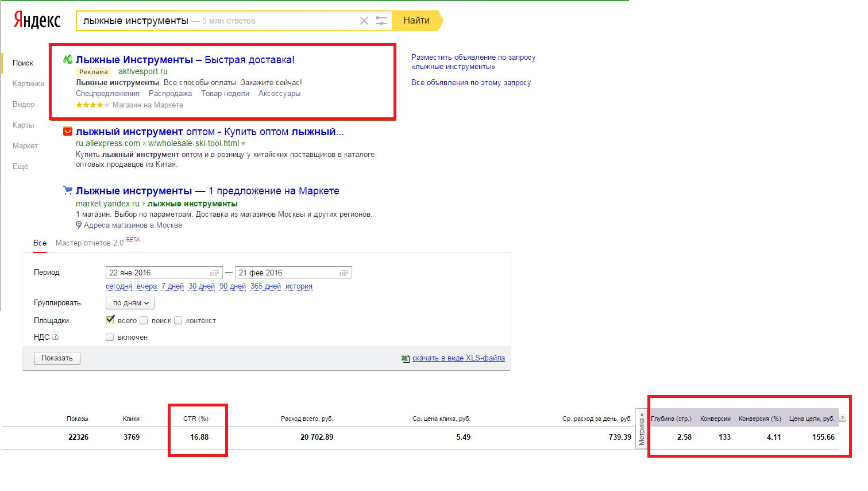868x491 pixels.
Task: Open the Картинки sidebar item
Action: 28,83
